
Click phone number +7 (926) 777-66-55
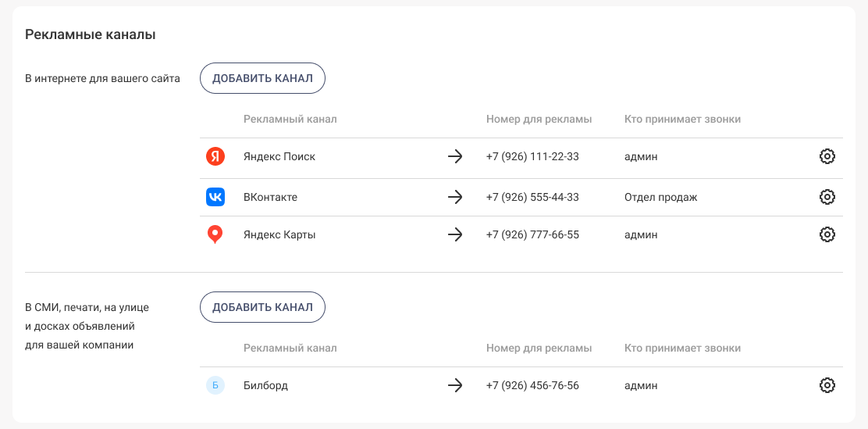pyautogui.click(x=532, y=234)
